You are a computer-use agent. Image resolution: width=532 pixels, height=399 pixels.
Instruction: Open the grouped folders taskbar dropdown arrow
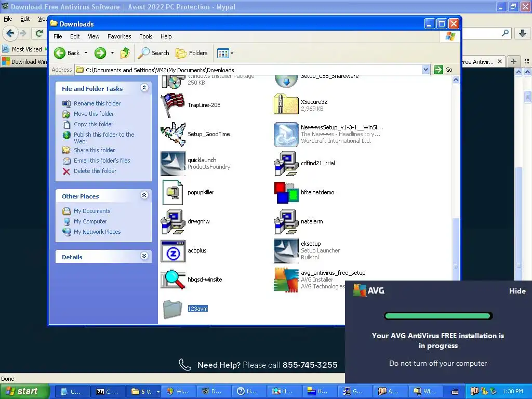point(158,392)
